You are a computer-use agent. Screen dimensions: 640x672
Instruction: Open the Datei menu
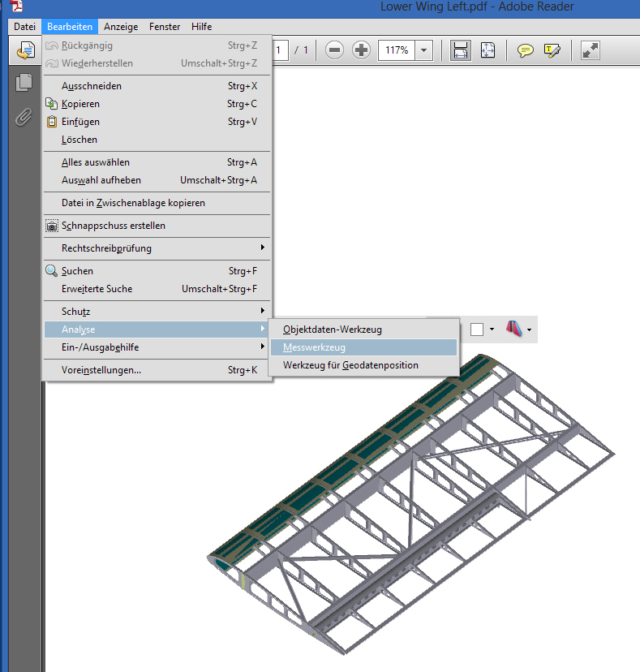(24, 27)
